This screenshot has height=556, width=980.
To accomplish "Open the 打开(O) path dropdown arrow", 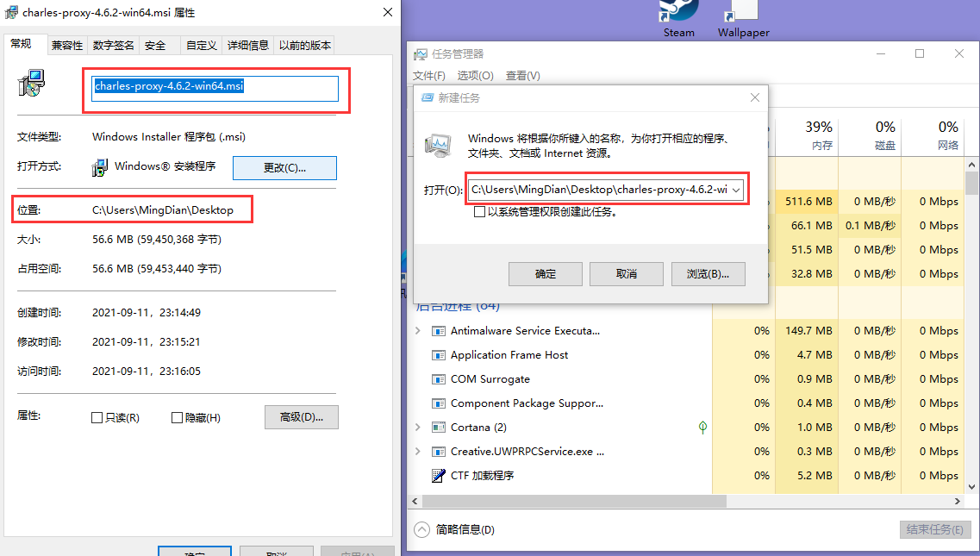I will (x=736, y=190).
